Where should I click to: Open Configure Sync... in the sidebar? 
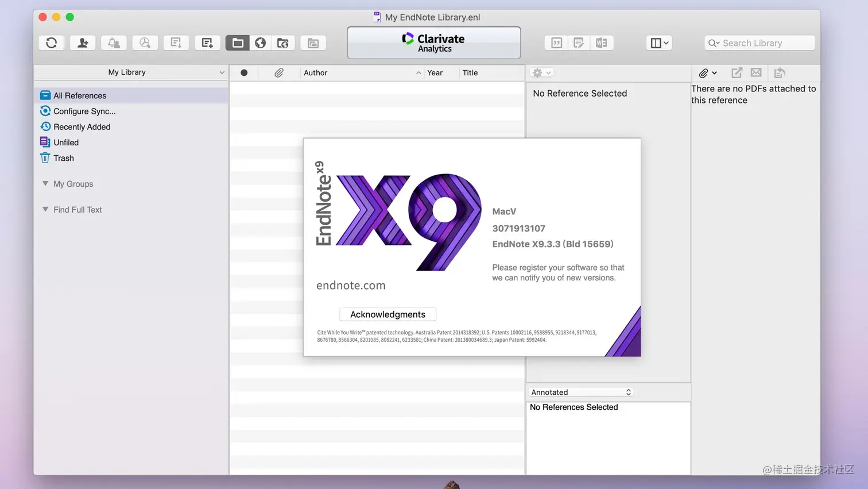[x=84, y=111]
